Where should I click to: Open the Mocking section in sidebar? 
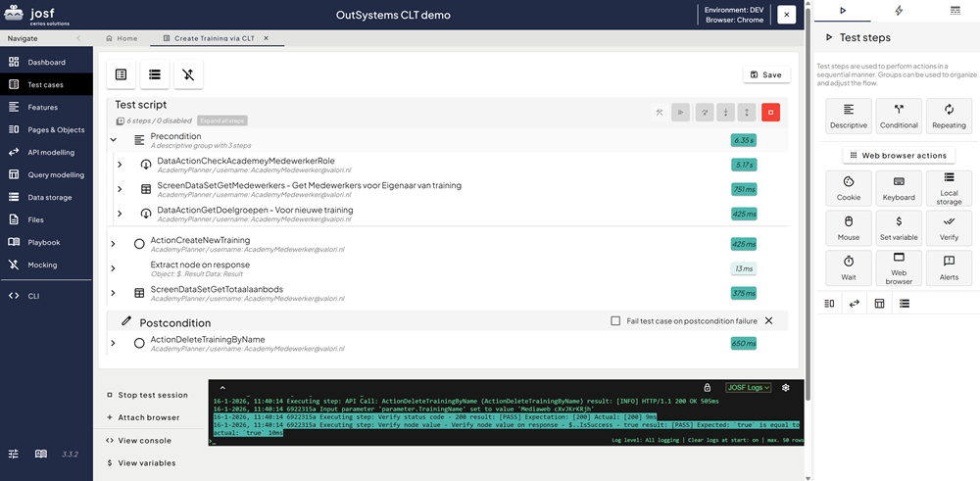click(43, 265)
